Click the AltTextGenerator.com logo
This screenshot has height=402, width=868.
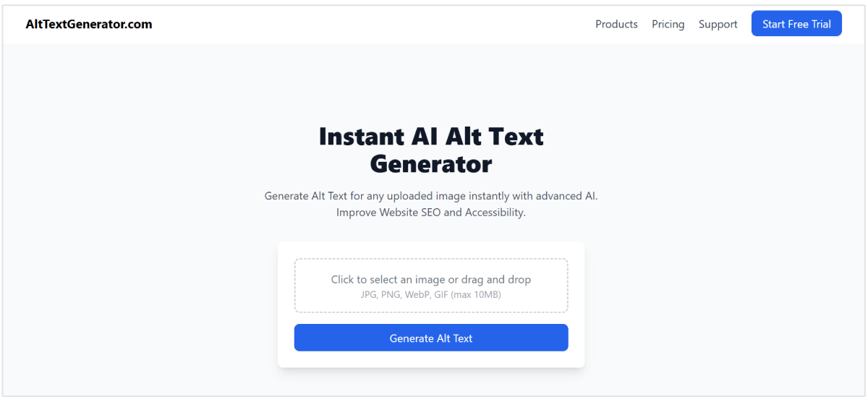[x=89, y=24]
